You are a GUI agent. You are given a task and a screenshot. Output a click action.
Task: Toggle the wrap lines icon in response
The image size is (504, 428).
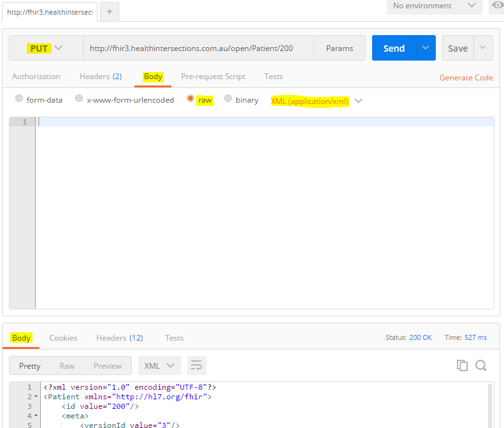[x=196, y=365]
